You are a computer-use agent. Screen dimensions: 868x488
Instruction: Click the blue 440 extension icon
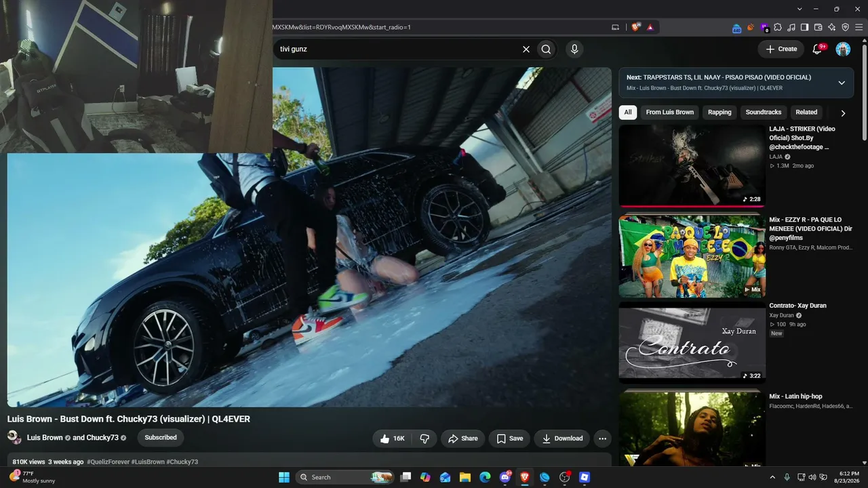737,28
